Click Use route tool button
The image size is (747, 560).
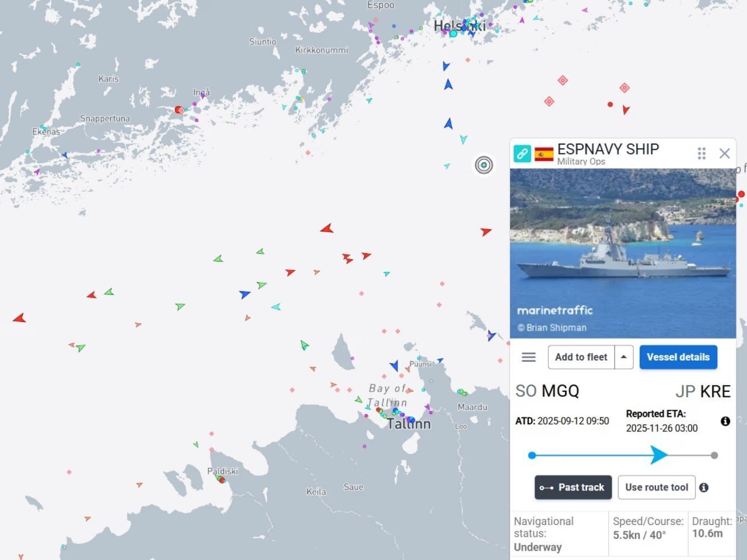657,488
